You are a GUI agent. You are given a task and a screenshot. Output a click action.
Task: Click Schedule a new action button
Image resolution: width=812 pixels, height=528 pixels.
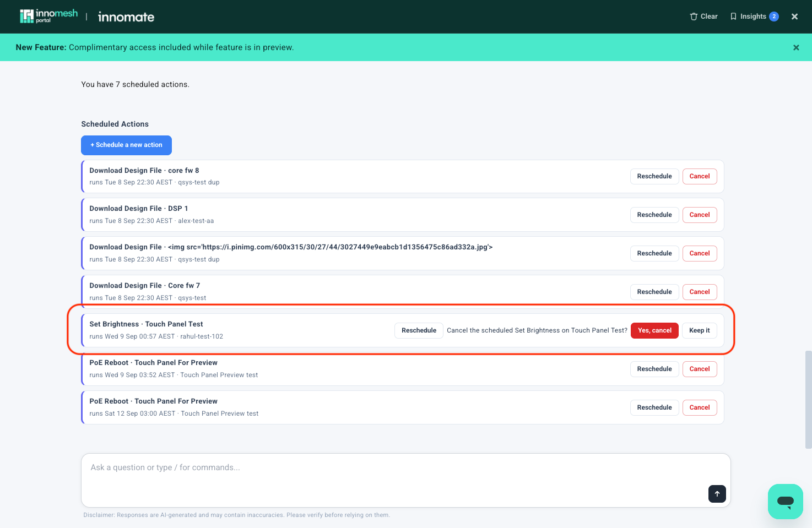(126, 145)
